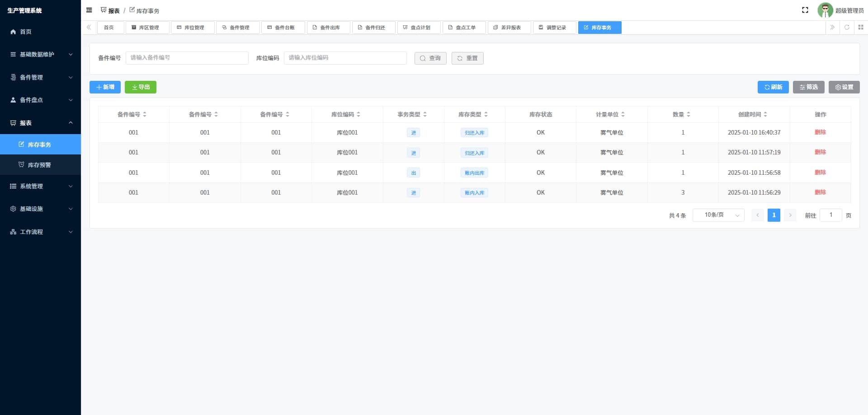Focus the 库位编码 search input
The image size is (868, 415).
pos(345,58)
